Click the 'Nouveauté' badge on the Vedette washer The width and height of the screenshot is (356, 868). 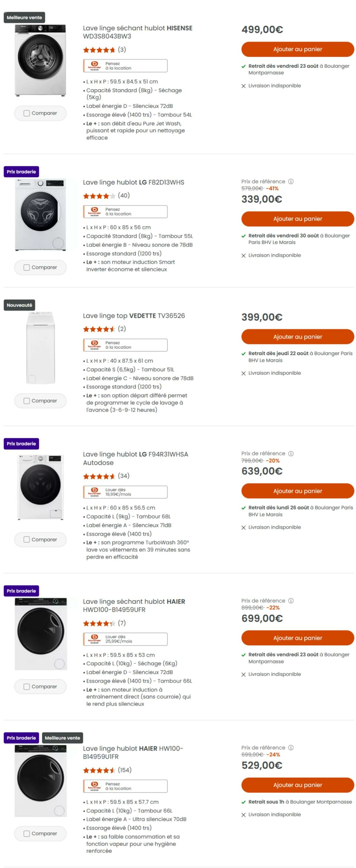[19, 306]
